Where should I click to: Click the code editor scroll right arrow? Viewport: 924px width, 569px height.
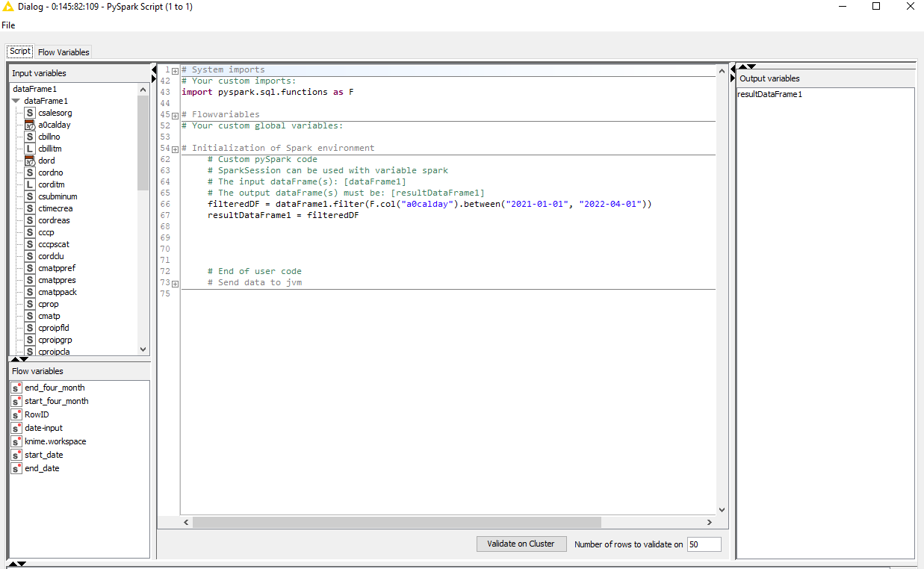click(x=710, y=522)
